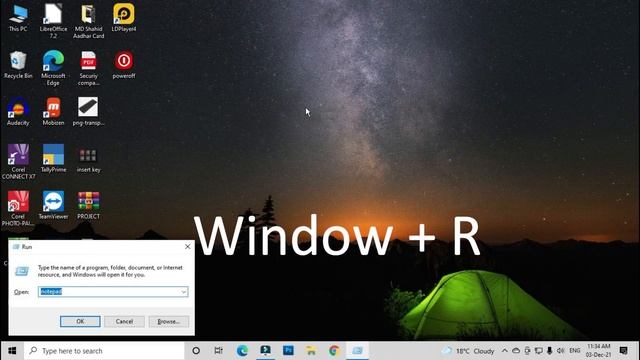640x360 pixels.
Task: Open the Security compa... PDF file
Action: pyautogui.click(x=89, y=68)
